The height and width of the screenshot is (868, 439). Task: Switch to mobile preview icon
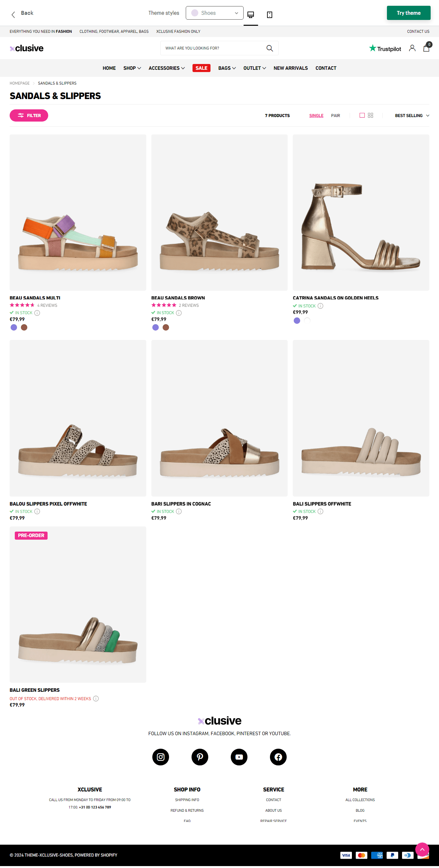270,14
